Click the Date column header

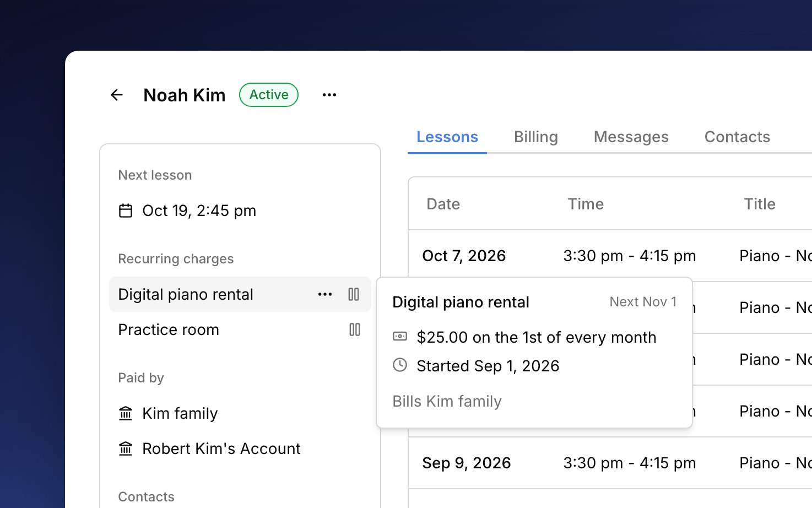point(443,204)
